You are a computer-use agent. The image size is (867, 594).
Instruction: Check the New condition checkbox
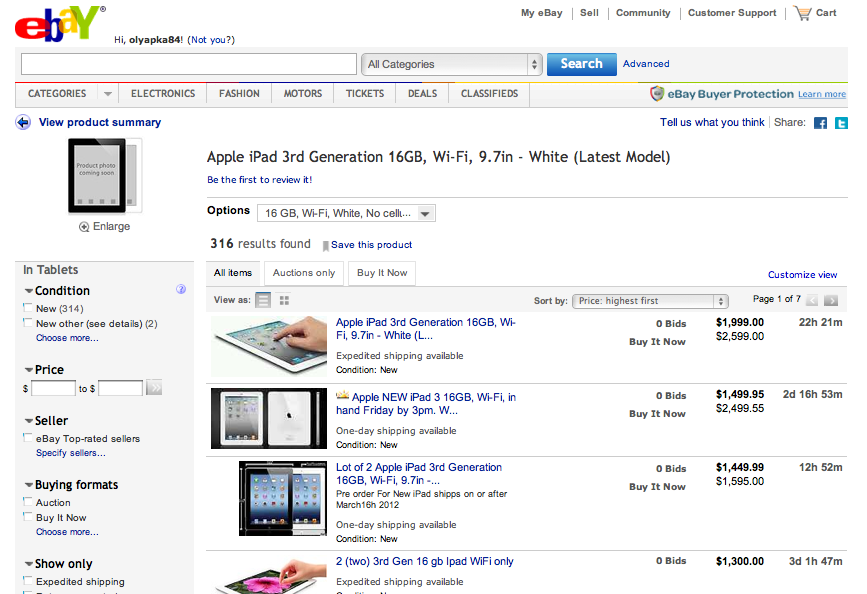[28, 309]
